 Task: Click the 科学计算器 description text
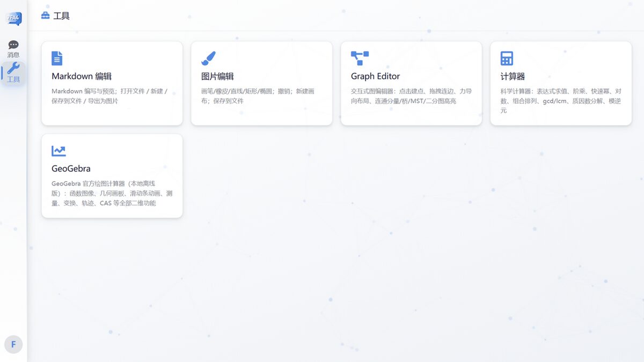(x=561, y=101)
